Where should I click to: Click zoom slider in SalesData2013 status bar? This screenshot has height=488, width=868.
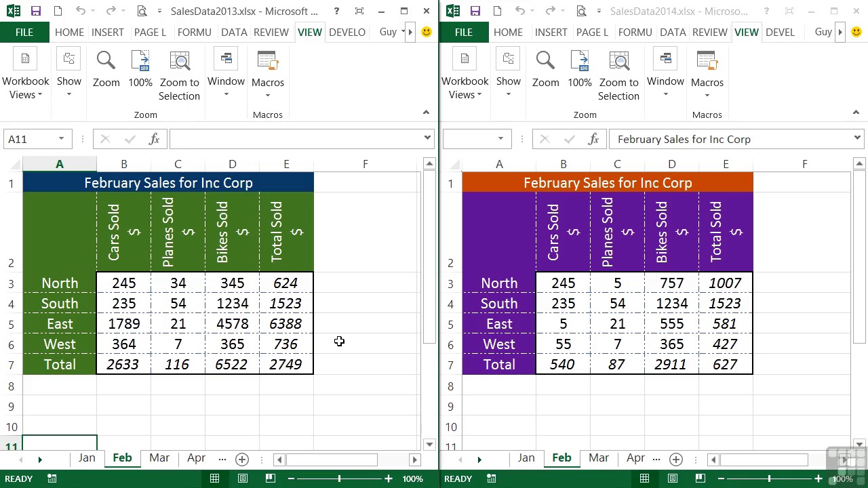pos(339,479)
